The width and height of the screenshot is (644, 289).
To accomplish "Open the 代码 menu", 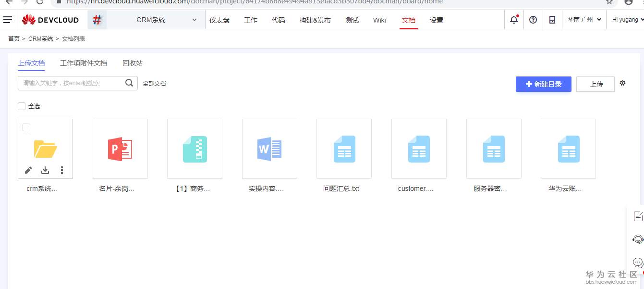I will click(x=278, y=20).
